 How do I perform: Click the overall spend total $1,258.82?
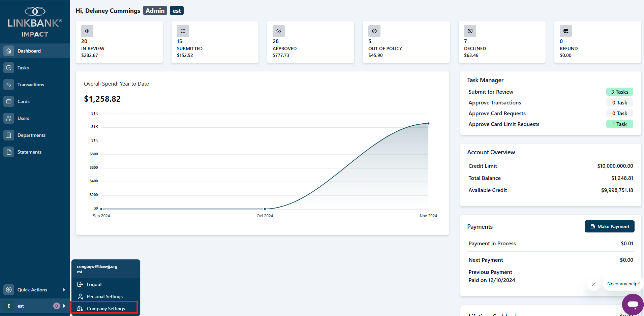102,99
